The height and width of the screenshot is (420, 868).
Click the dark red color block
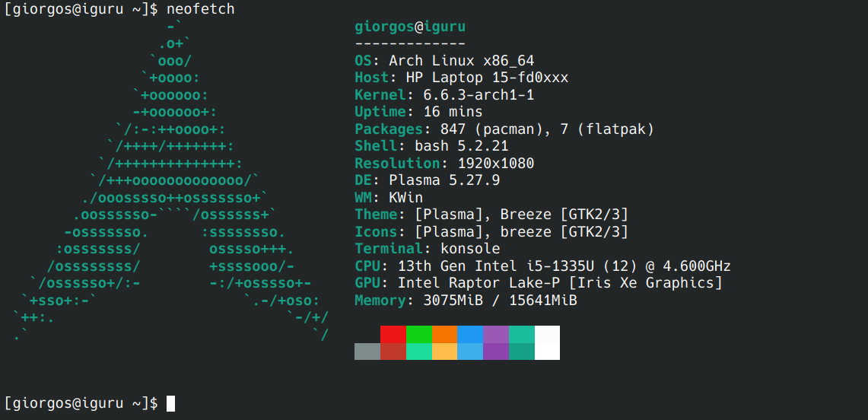[393, 352]
